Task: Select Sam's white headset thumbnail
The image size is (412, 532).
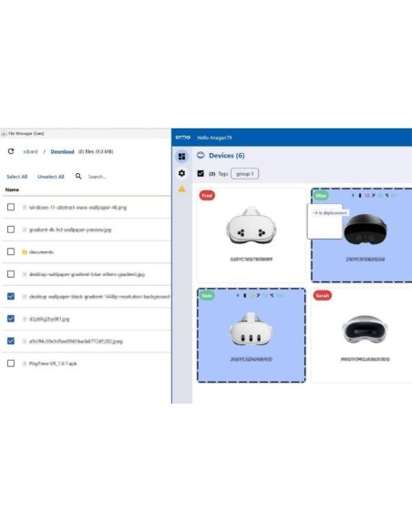Action: pos(251,330)
